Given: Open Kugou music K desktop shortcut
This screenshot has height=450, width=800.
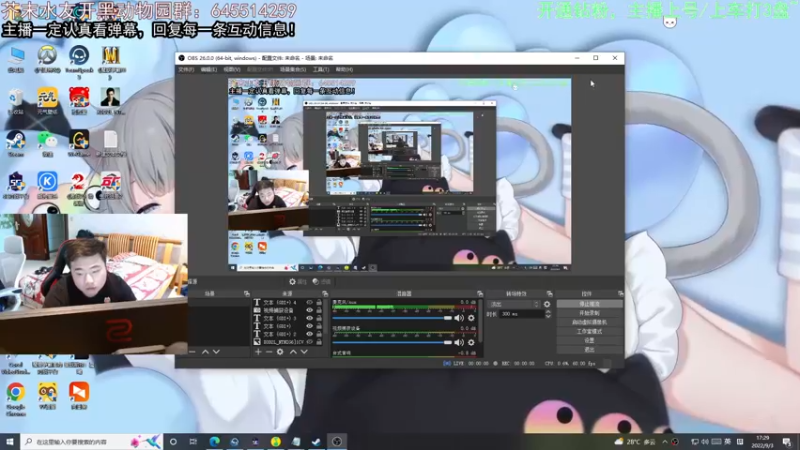Looking at the screenshot, I should coord(47,185).
